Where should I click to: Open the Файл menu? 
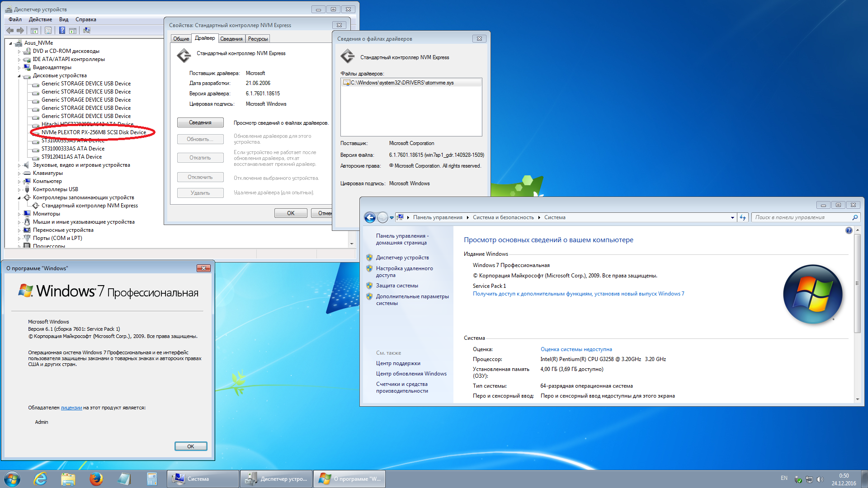(15, 19)
